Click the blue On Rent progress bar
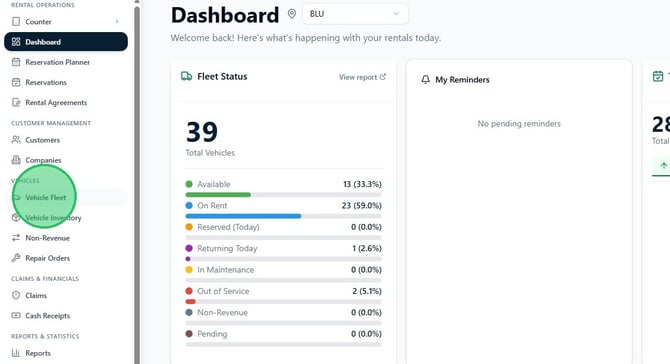This screenshot has height=364, width=670. [x=243, y=216]
